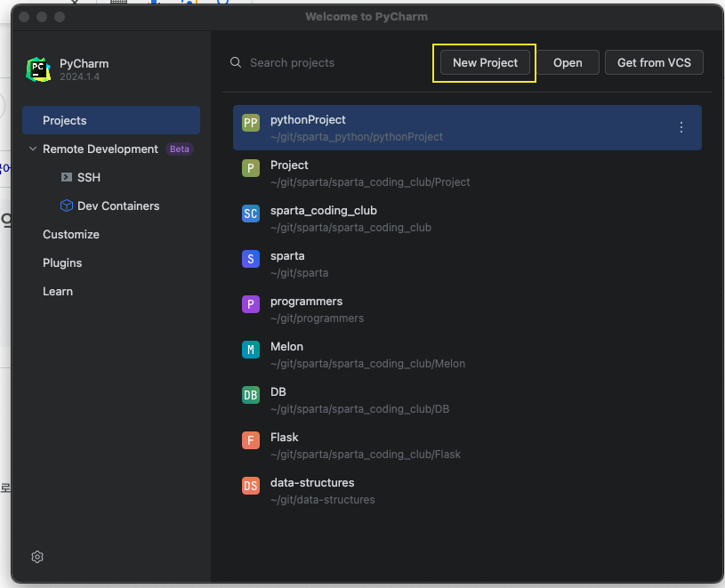The height and width of the screenshot is (588, 725).
Task: Select the Melon project name
Action: pos(286,346)
